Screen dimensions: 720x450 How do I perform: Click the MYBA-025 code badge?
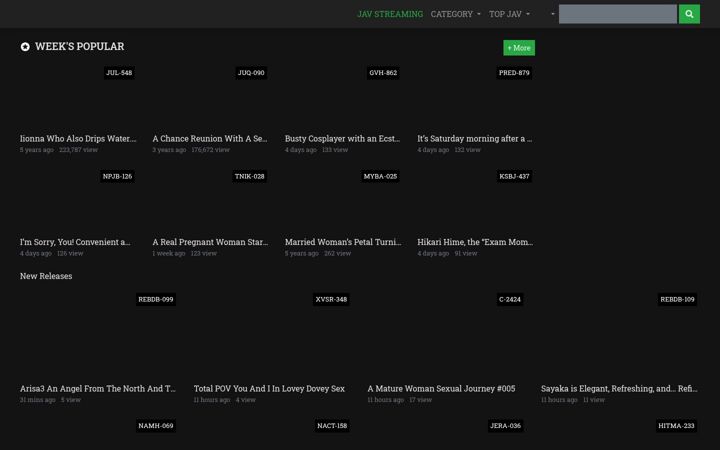pos(380,176)
